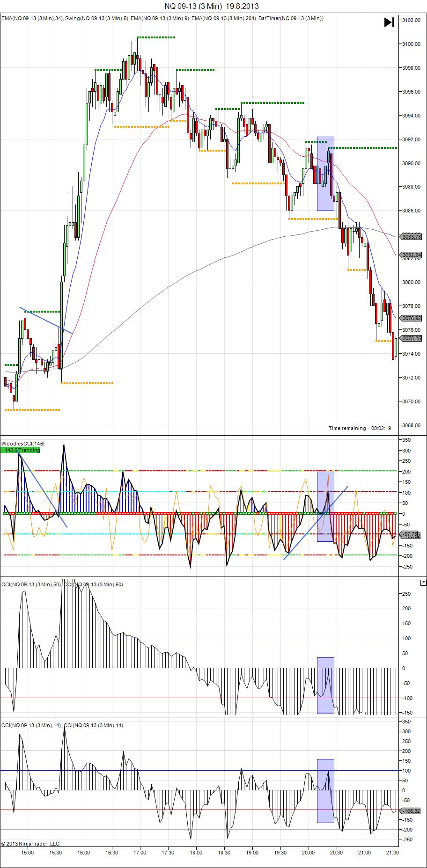Screen dimensions: 427x868
Task: Click the blue highlighted rectangle in WoodiesCCI panel
Action: point(325,506)
